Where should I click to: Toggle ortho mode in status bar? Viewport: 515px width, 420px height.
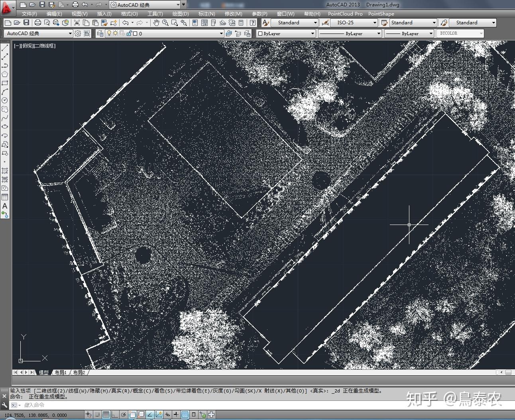point(115,415)
